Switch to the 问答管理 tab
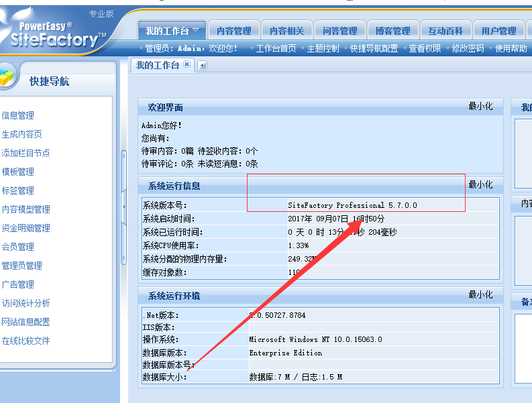The width and height of the screenshot is (532, 403). [340, 31]
